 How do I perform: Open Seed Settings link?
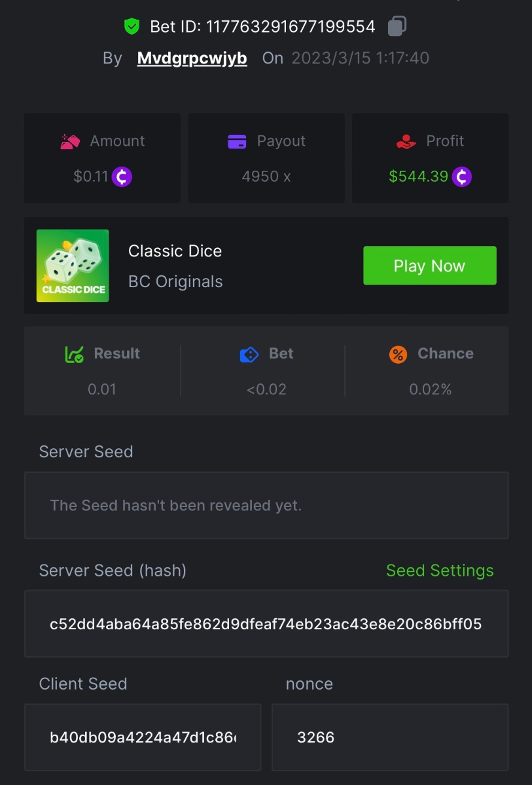click(440, 570)
